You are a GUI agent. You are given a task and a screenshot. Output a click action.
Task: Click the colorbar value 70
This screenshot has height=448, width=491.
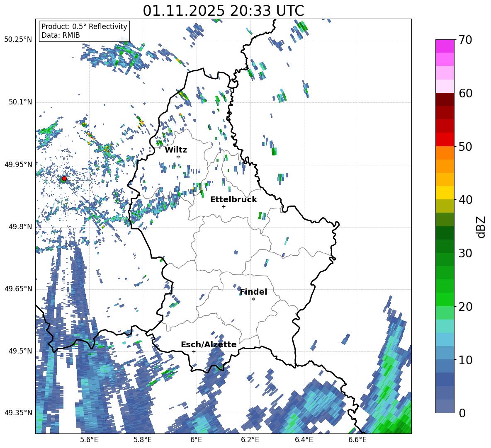click(x=465, y=40)
